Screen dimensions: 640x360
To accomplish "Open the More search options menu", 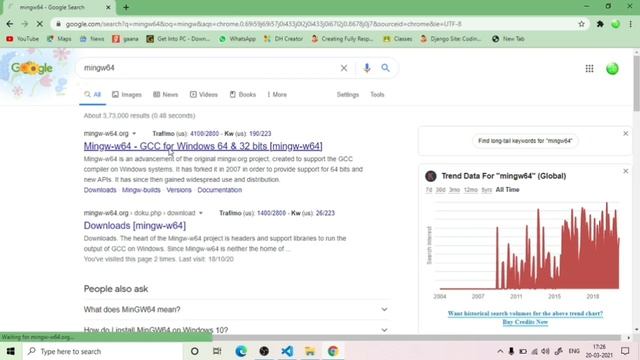I will click(x=277, y=95).
